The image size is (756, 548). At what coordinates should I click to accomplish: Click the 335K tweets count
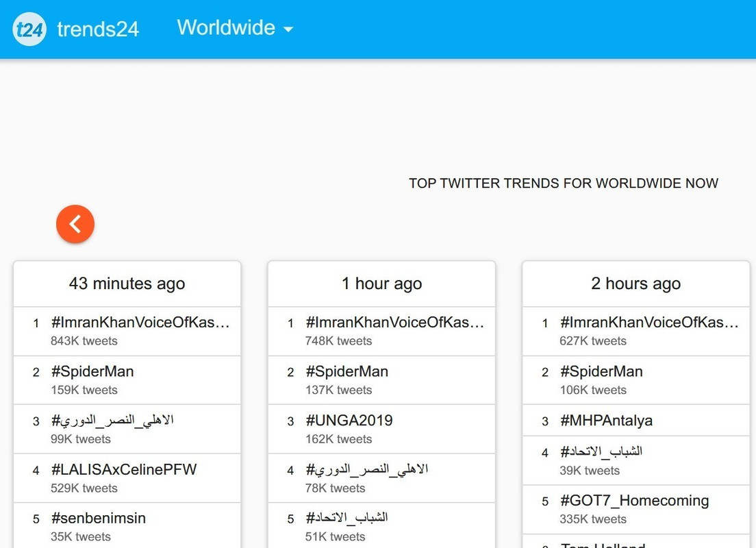[x=594, y=519]
